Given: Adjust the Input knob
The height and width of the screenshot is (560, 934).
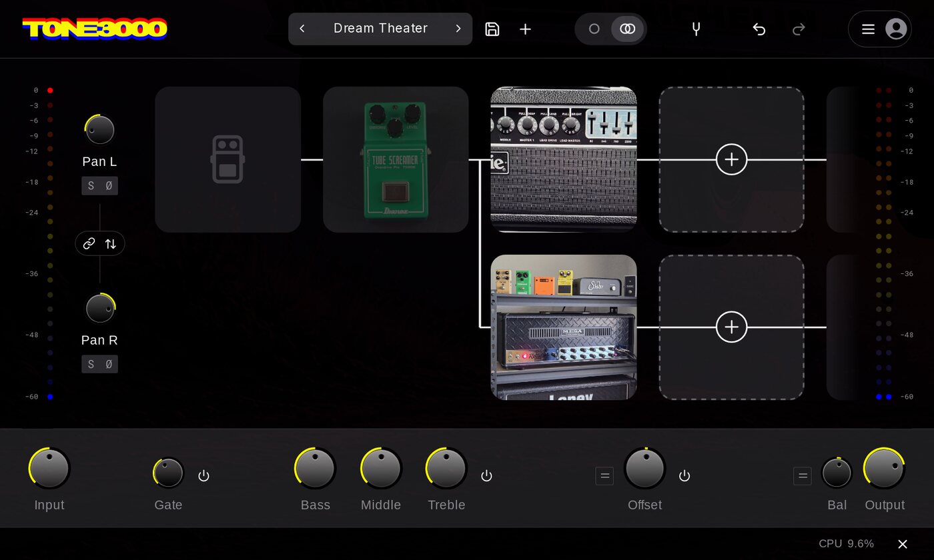Looking at the screenshot, I should click(49, 468).
